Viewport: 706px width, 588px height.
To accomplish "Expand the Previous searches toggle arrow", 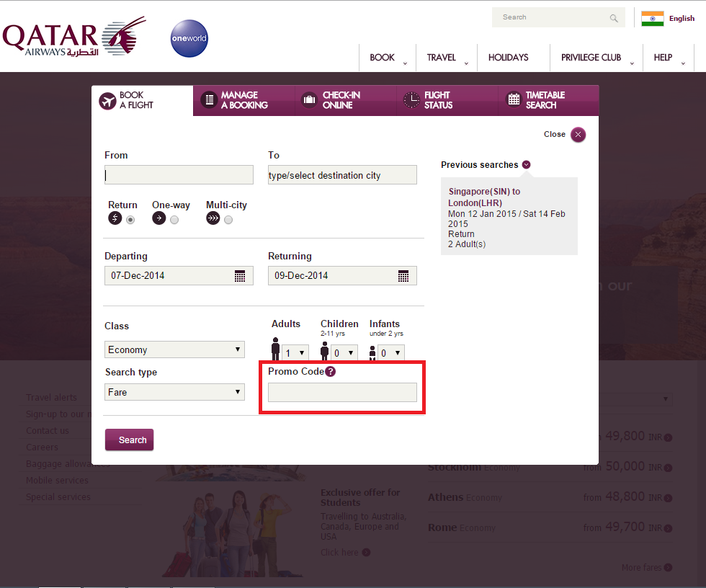I will (x=527, y=165).
